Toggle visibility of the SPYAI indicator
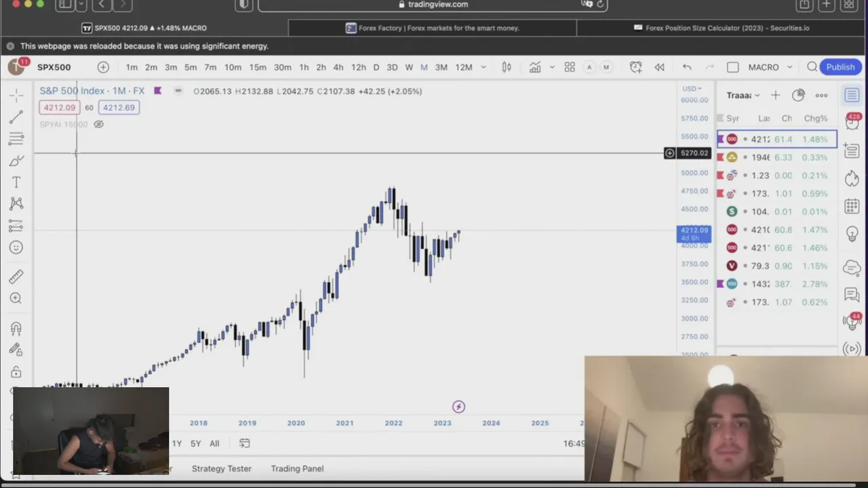 click(98, 124)
